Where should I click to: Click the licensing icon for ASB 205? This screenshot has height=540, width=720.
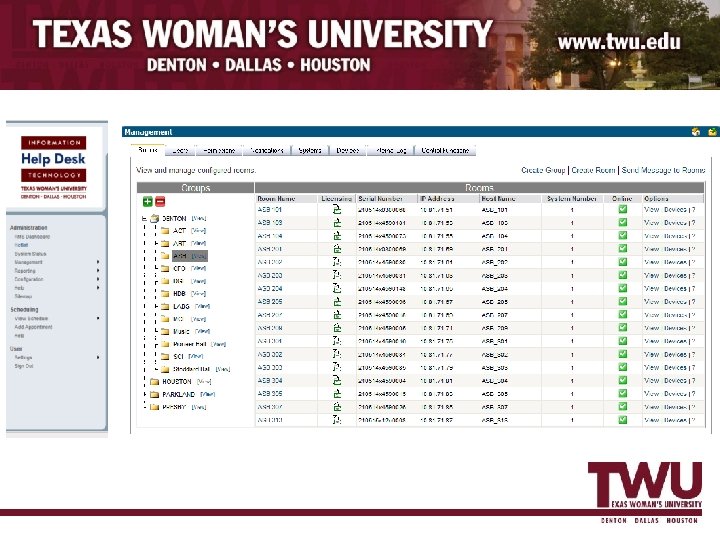337,302
